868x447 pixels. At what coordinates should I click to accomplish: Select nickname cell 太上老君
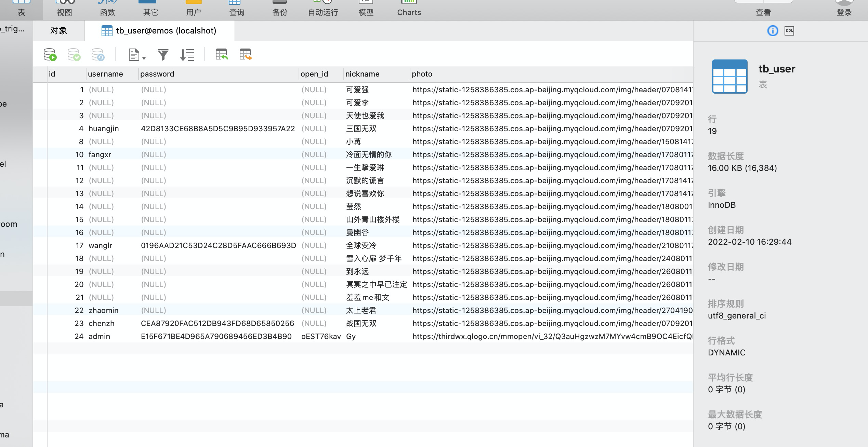pyautogui.click(x=377, y=310)
